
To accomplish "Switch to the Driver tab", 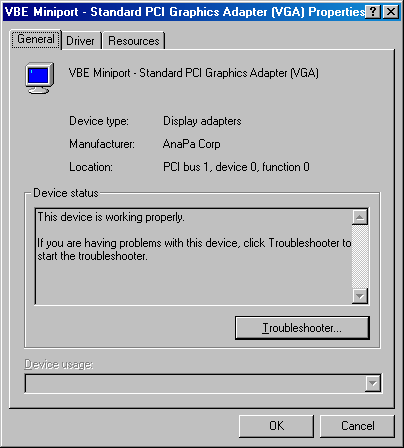I will [80, 41].
